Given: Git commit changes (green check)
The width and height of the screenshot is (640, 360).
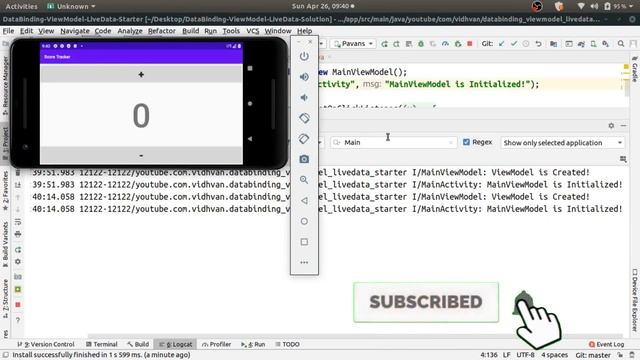Looking at the screenshot, I should click(x=514, y=44).
